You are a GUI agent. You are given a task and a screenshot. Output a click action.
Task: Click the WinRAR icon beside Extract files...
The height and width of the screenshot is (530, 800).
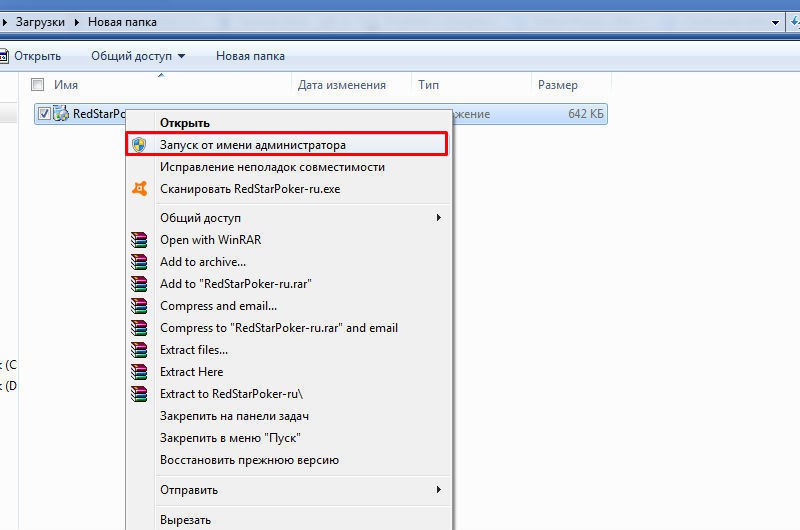140,350
